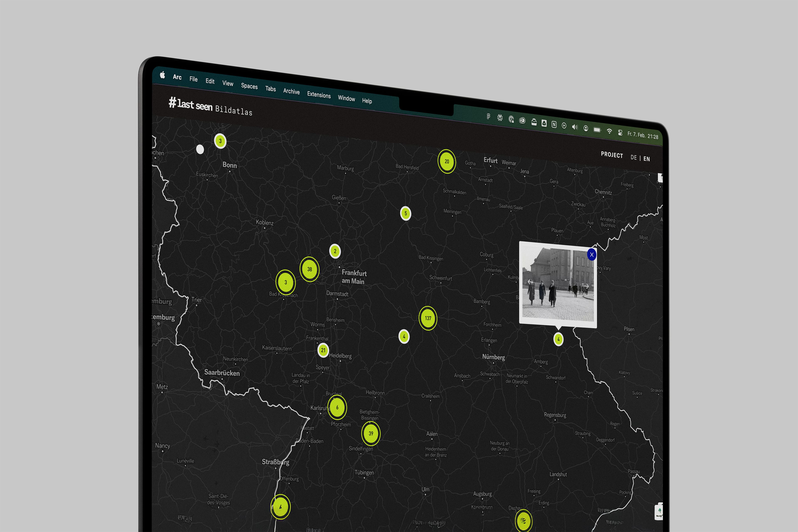Click cluster marker 5 near Meiningen
The image size is (798, 532).
pos(405,213)
